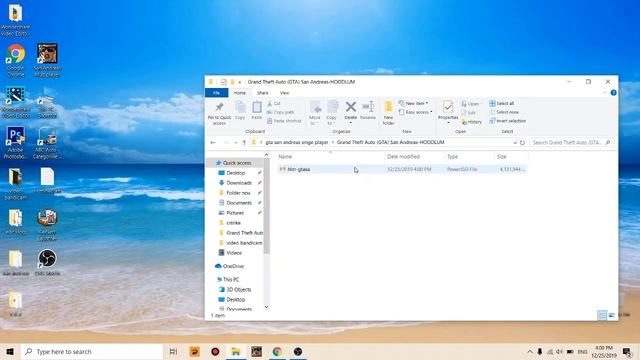
Task: Open Pictures in Quick access
Action: [x=235, y=213]
